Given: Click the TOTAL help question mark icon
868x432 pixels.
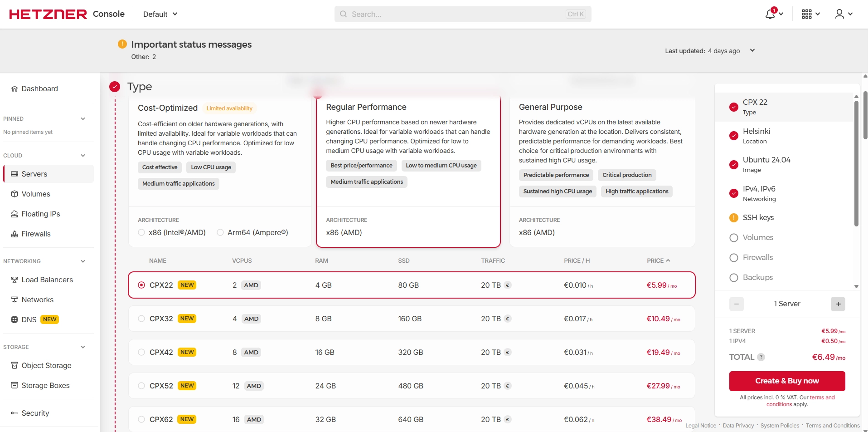Looking at the screenshot, I should tap(761, 357).
